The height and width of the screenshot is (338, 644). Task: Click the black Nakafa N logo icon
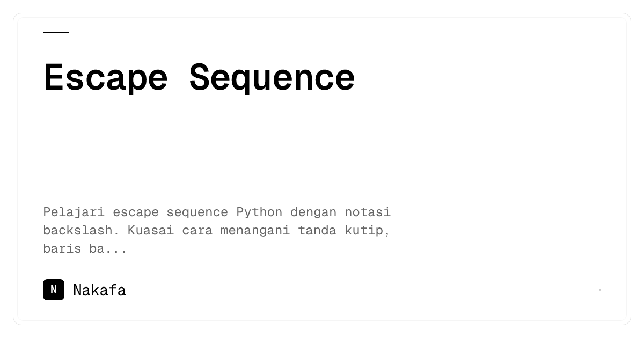coord(54,290)
